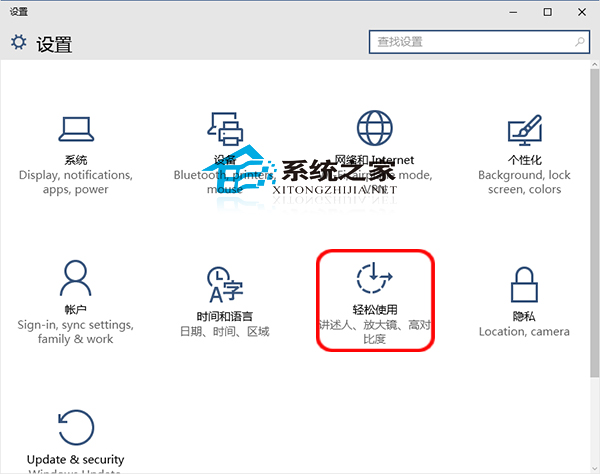The height and width of the screenshot is (474, 600).
Task: Click the 隐私 label text
Action: (524, 316)
